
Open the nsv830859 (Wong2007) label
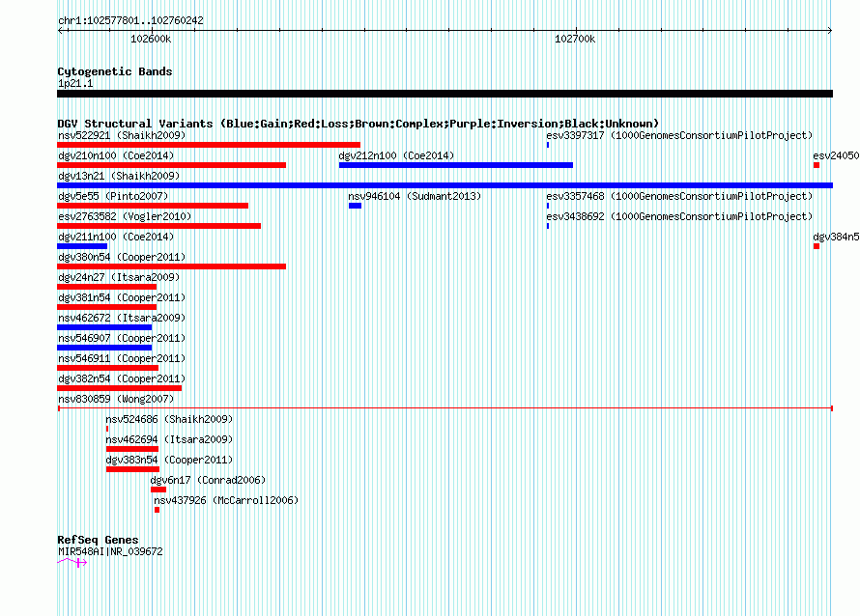(116, 399)
